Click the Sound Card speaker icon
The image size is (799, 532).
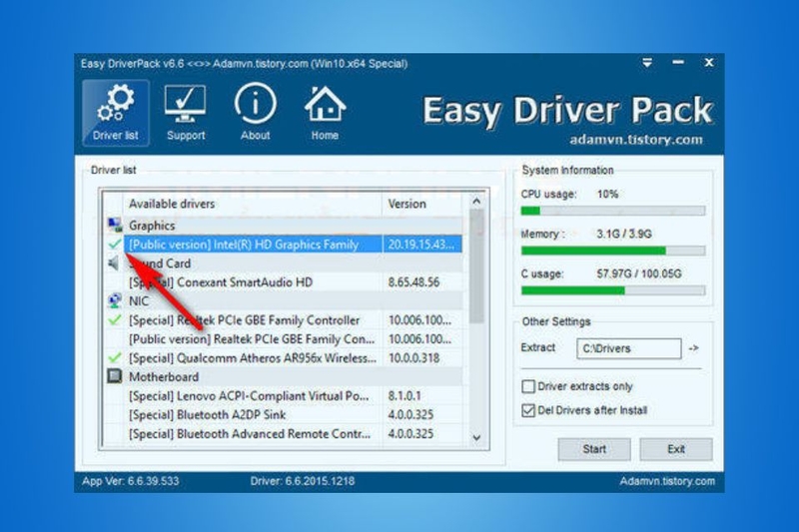pos(114,264)
